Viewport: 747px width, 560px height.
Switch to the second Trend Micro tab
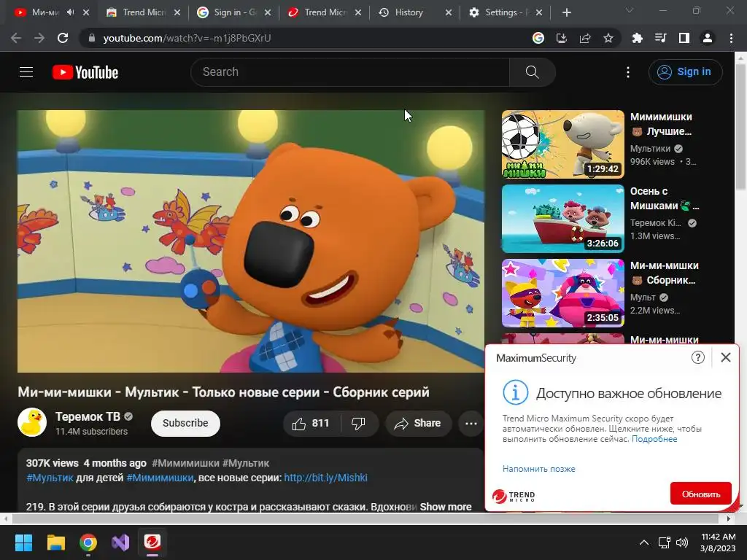pyautogui.click(x=325, y=12)
